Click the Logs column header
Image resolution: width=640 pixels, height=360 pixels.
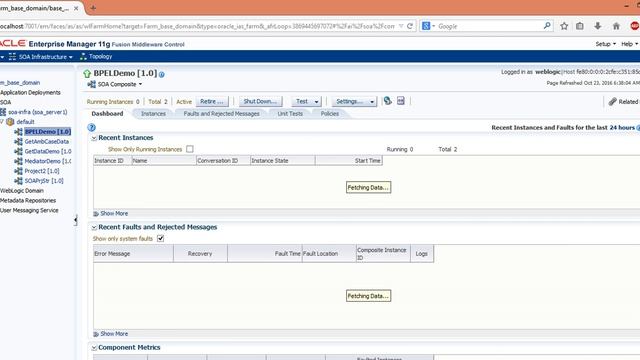[422, 253]
